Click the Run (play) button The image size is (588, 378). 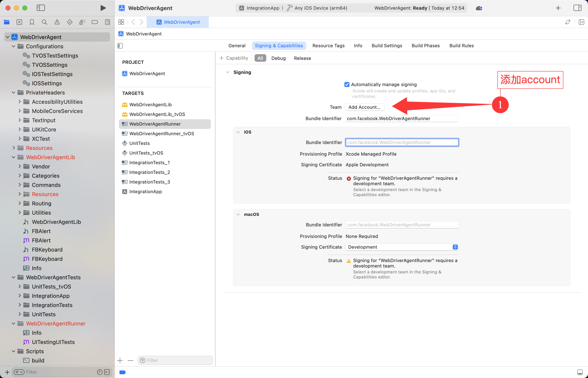tap(103, 8)
